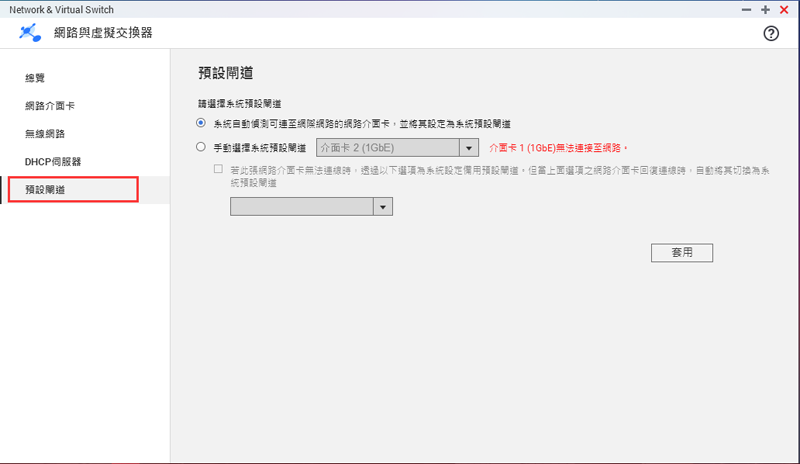
Task: Expand the empty backup gateway dropdown arrow
Action: pyautogui.click(x=382, y=206)
